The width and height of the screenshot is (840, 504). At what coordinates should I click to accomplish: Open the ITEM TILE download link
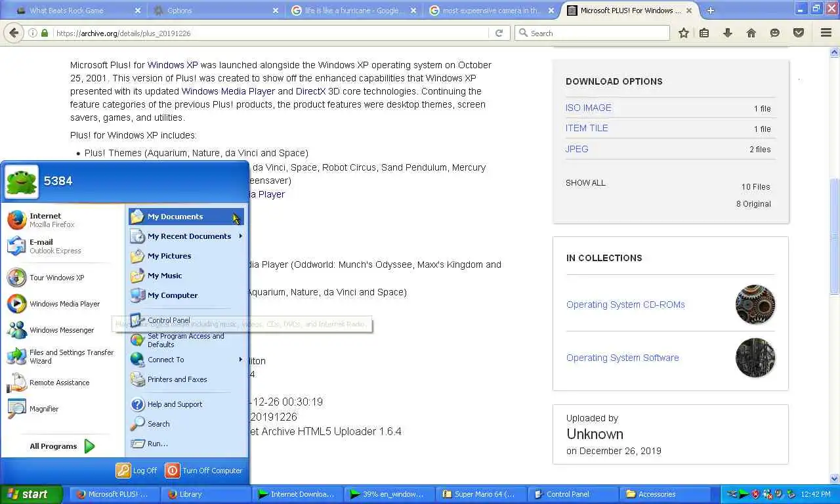pos(587,128)
